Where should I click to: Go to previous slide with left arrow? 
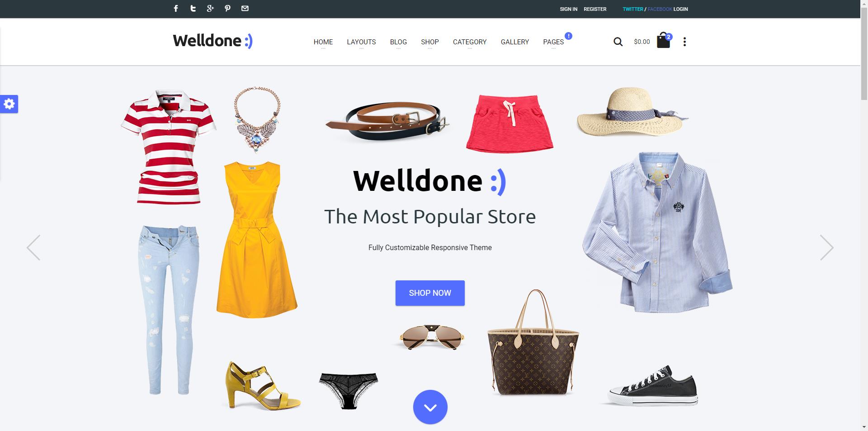pyautogui.click(x=33, y=247)
